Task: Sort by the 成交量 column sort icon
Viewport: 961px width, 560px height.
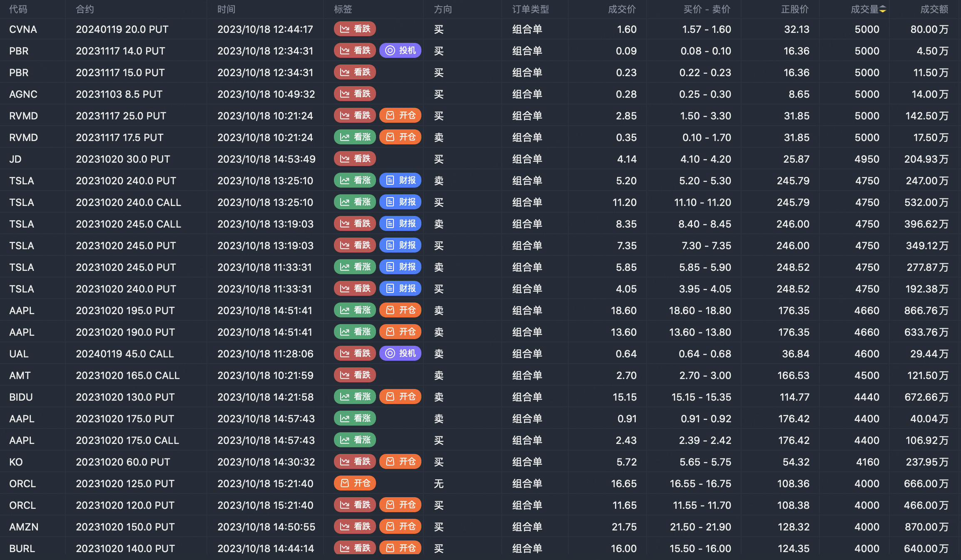Action: tap(883, 9)
